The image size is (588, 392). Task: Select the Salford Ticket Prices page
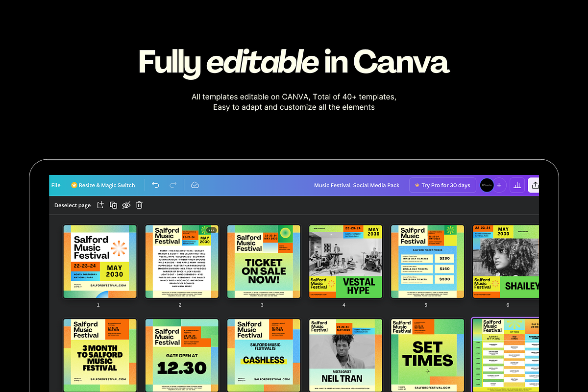(x=427, y=261)
